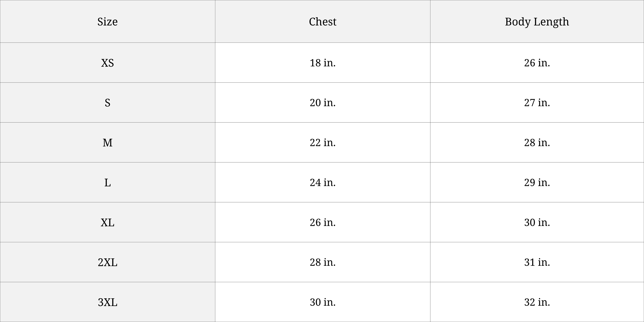
Task: Click the Chest column header
Action: pos(322,21)
